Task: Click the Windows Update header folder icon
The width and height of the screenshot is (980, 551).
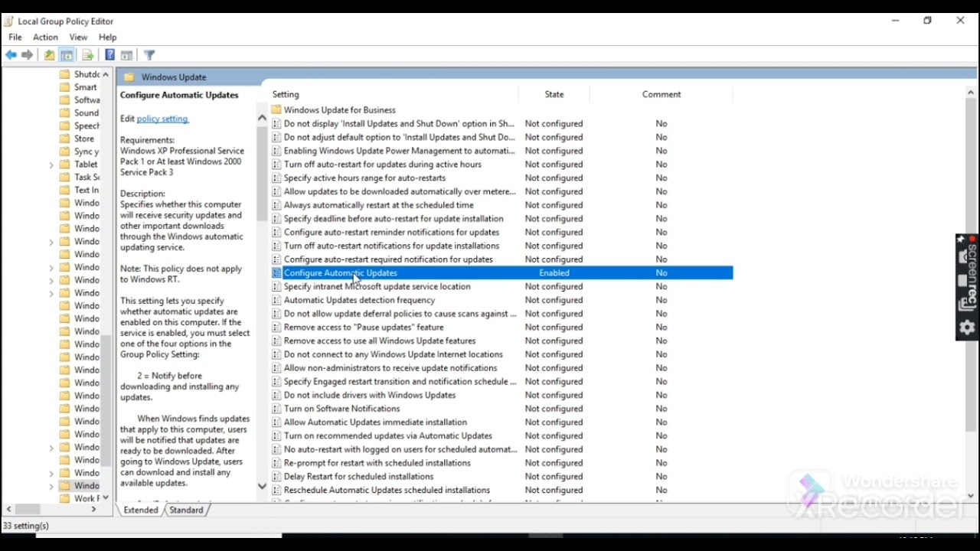Action: tap(129, 77)
